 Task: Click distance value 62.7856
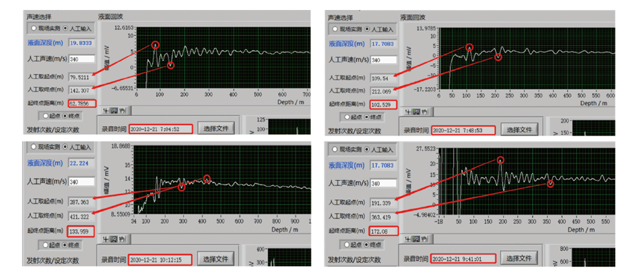(81, 103)
